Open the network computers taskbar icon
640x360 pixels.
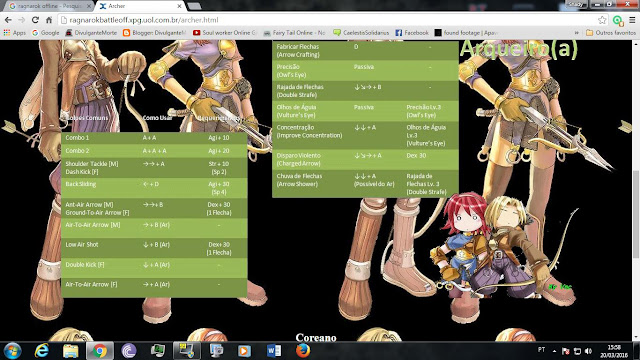216,351
